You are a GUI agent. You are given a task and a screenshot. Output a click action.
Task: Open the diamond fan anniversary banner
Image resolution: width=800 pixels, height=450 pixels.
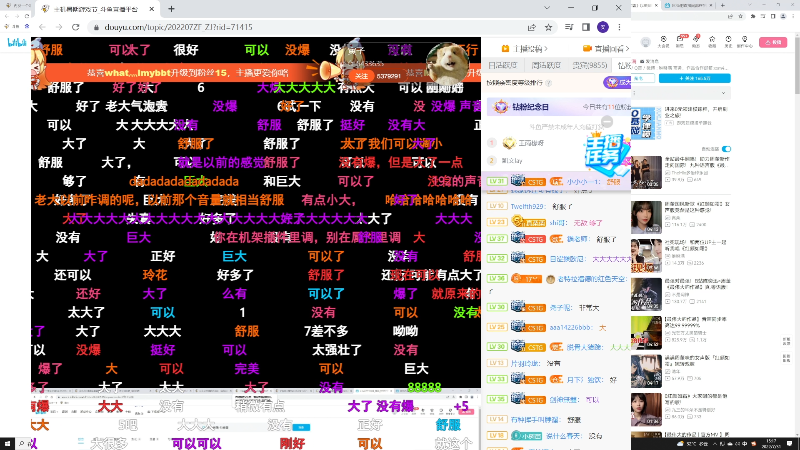(x=559, y=107)
